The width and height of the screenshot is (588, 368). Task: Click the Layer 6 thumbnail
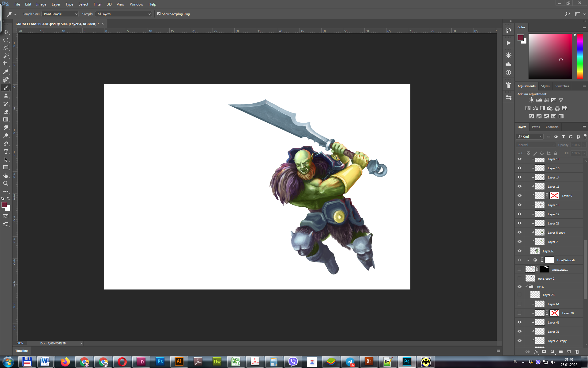click(x=535, y=251)
